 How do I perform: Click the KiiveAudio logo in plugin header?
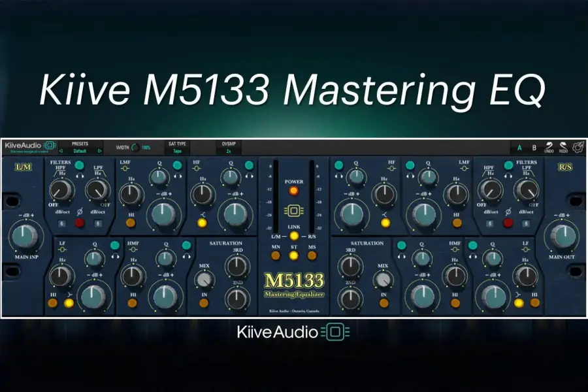[30, 146]
